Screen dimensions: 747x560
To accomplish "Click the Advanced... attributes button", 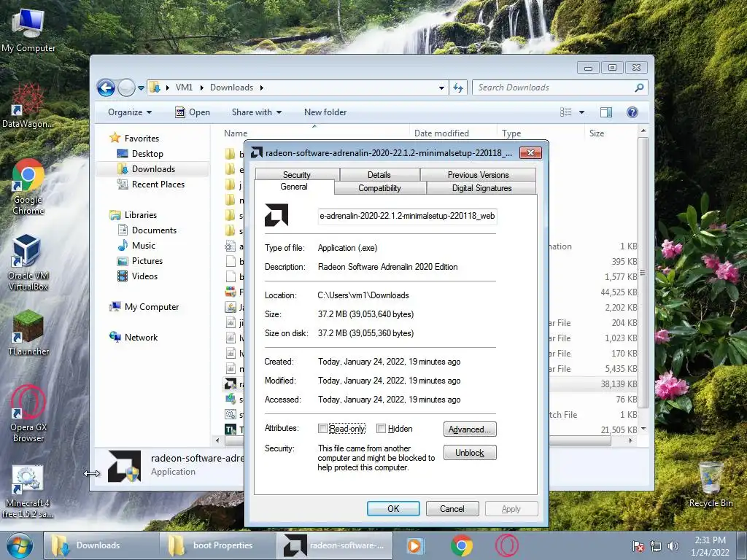I will [470, 429].
